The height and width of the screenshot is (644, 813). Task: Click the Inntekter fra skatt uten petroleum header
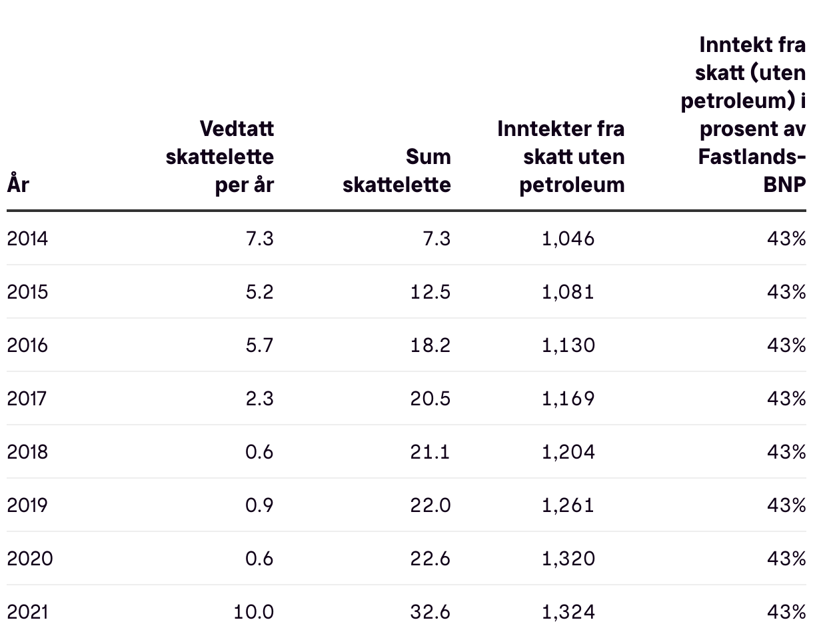click(561, 157)
